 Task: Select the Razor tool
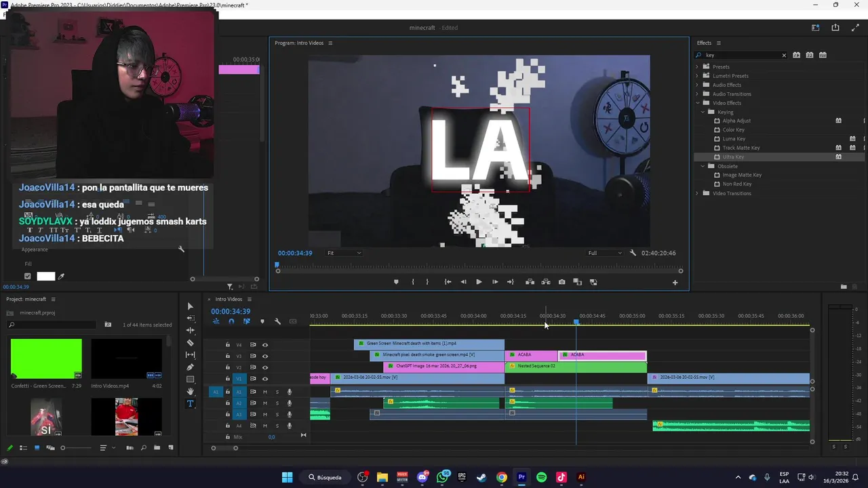point(190,343)
